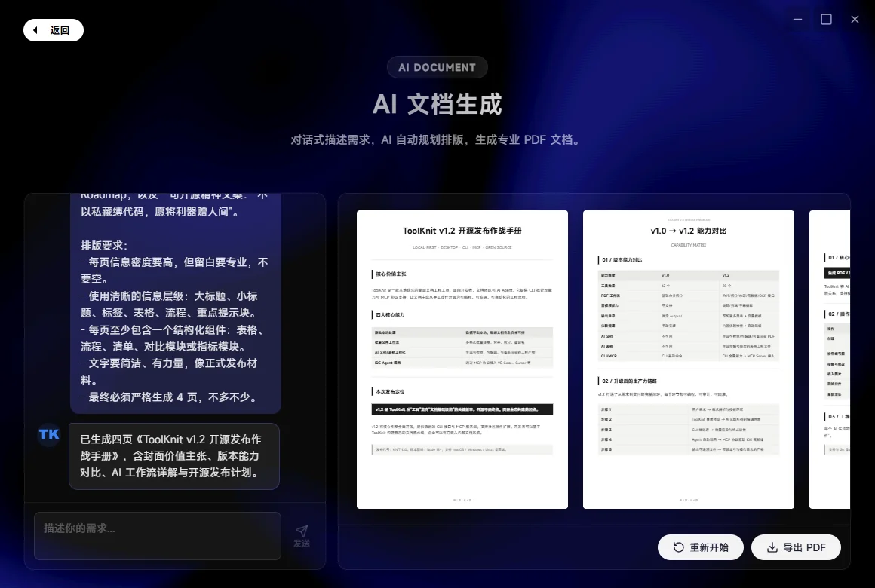Open the ToolKnit v1.2 开源发布作战手册 page thumbnail

pyautogui.click(x=462, y=360)
